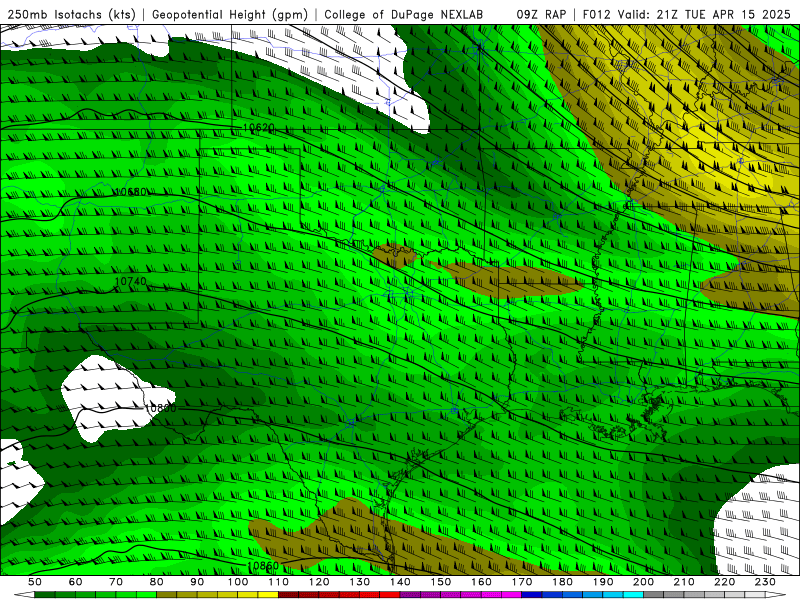Viewport: 800px width, 600px height.
Task: Click the 200 value on the color scale
Action: (643, 582)
